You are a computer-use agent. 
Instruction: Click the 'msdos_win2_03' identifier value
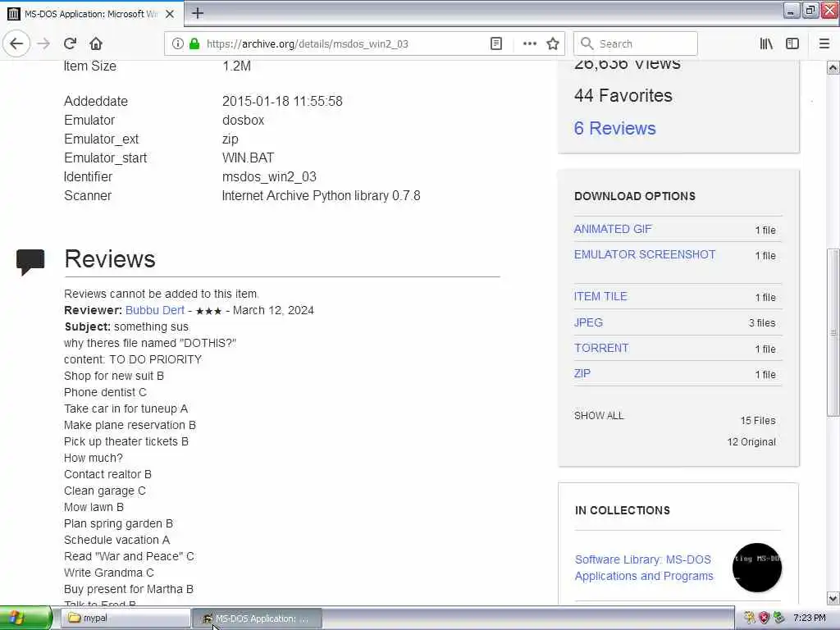269,177
